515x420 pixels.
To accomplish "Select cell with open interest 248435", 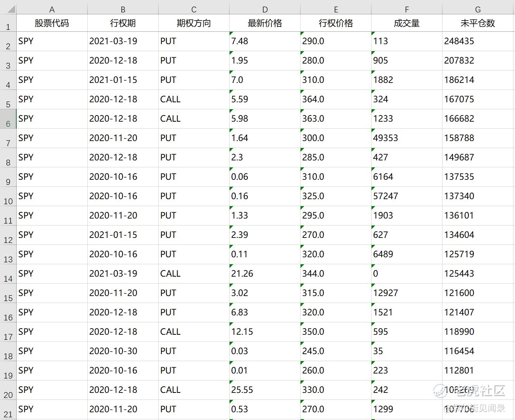I will coord(478,41).
